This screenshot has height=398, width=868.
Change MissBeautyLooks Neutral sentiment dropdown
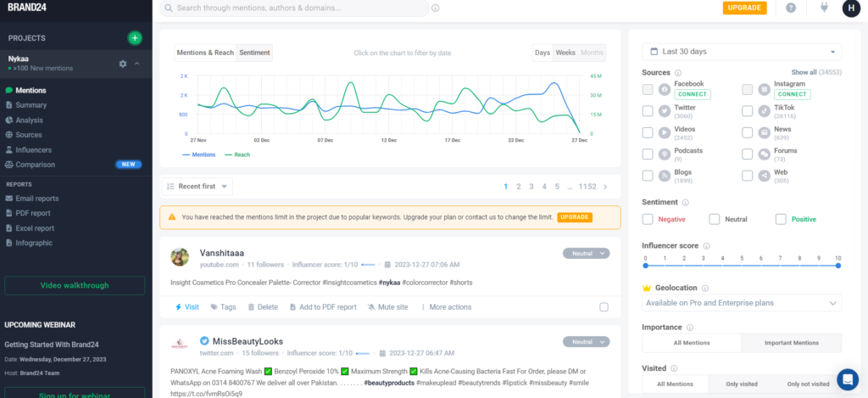tap(587, 342)
